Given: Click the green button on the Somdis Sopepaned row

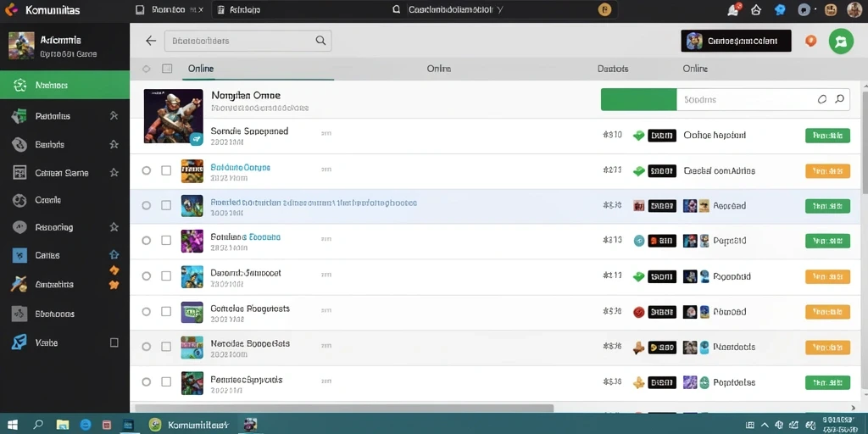Looking at the screenshot, I should click(x=827, y=135).
